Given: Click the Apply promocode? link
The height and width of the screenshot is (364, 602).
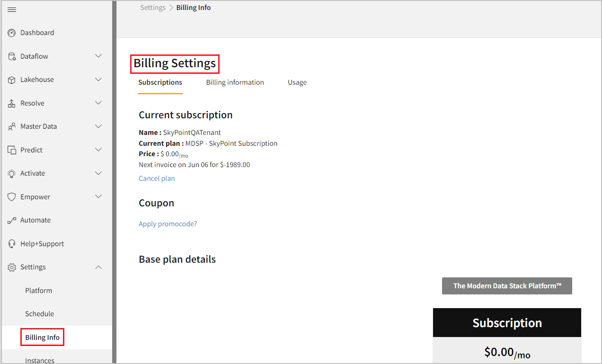Looking at the screenshot, I should (x=168, y=224).
